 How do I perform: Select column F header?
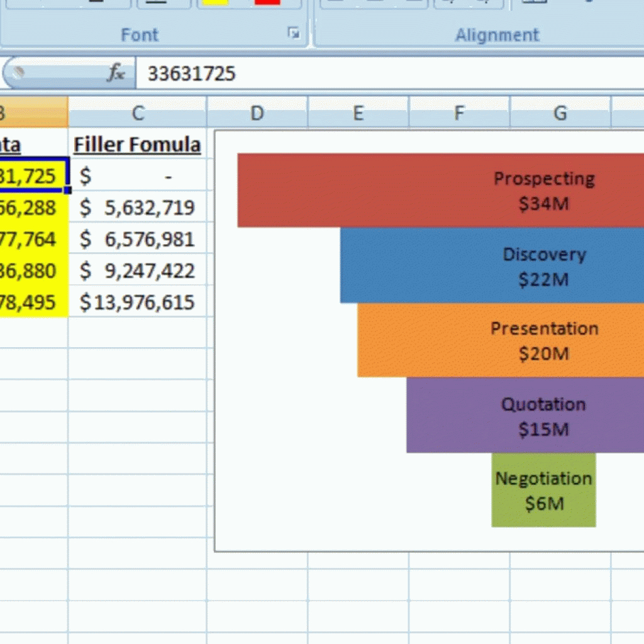click(459, 113)
